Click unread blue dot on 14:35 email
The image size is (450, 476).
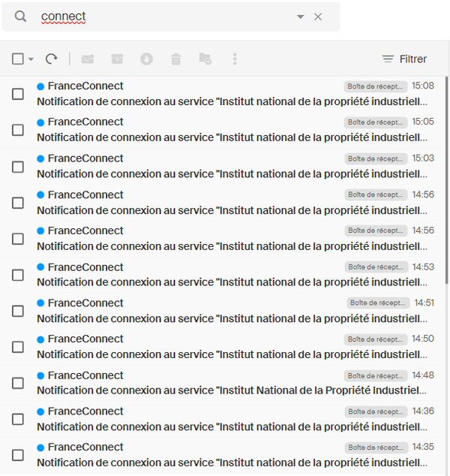coord(40,447)
